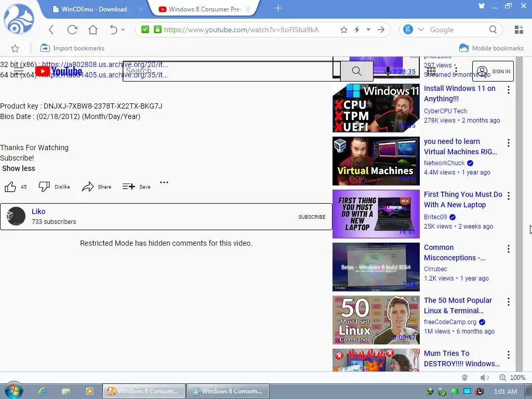Click the YouTube search magnifier button
The image size is (532, 399).
(x=356, y=71)
